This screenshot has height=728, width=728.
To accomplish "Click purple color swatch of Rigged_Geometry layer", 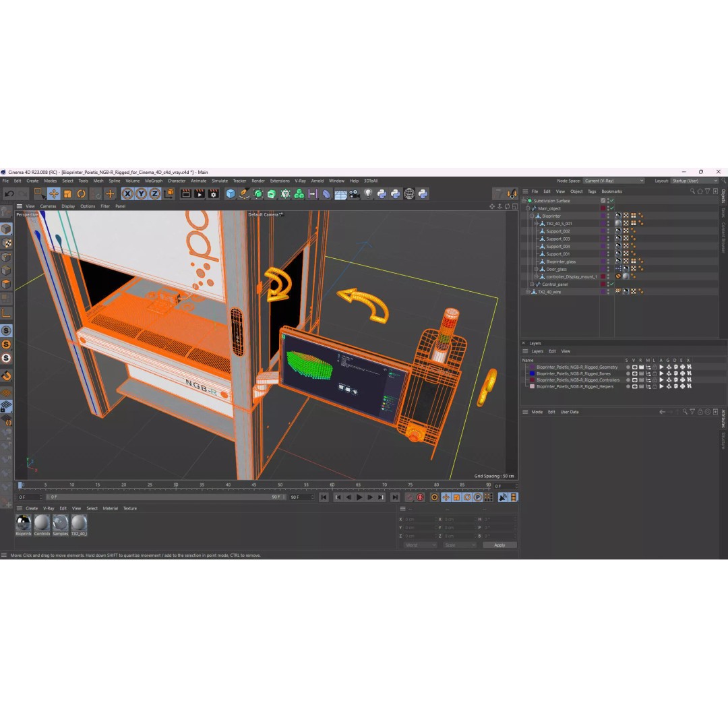I will point(532,367).
